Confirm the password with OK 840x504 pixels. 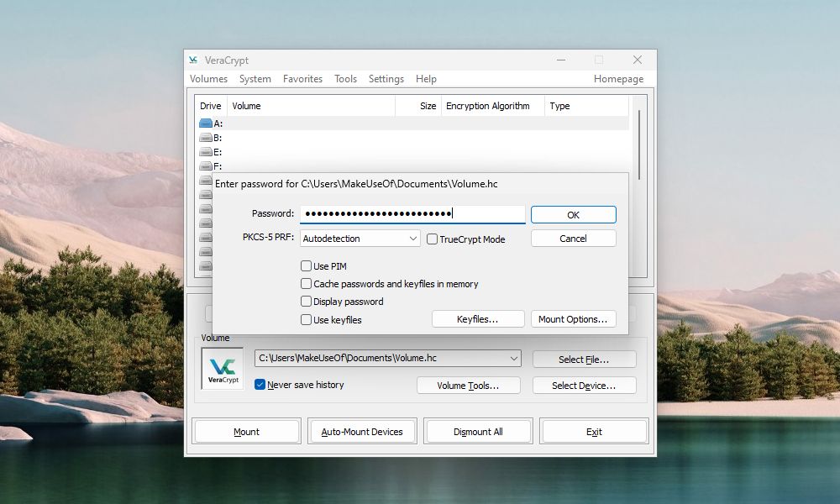click(573, 214)
